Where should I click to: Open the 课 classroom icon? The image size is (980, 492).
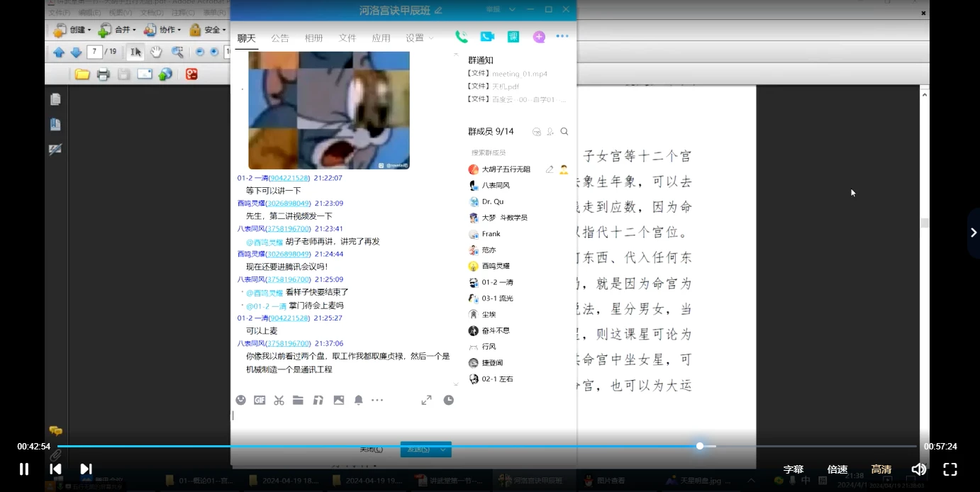point(513,37)
